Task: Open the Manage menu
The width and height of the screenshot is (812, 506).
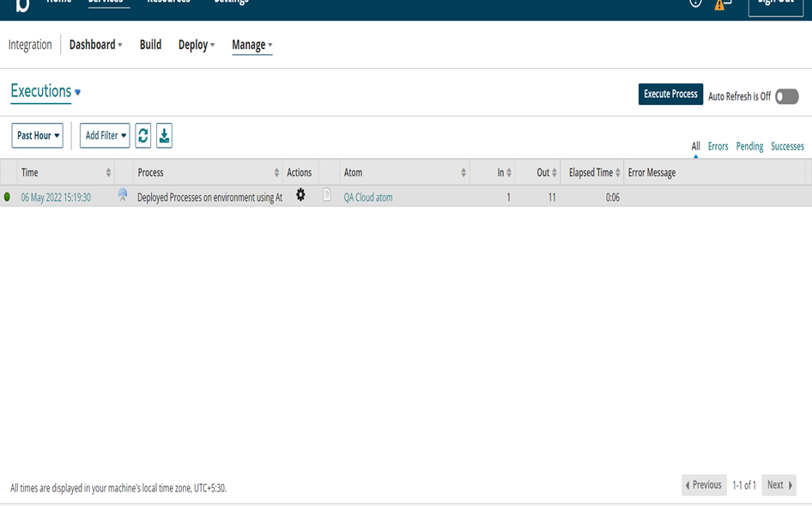Action: click(251, 45)
